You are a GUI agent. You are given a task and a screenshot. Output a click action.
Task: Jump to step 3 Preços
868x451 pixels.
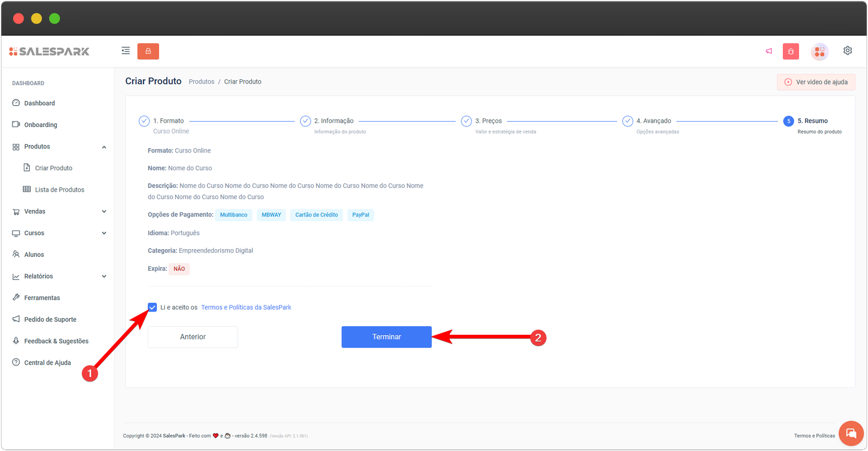[488, 121]
